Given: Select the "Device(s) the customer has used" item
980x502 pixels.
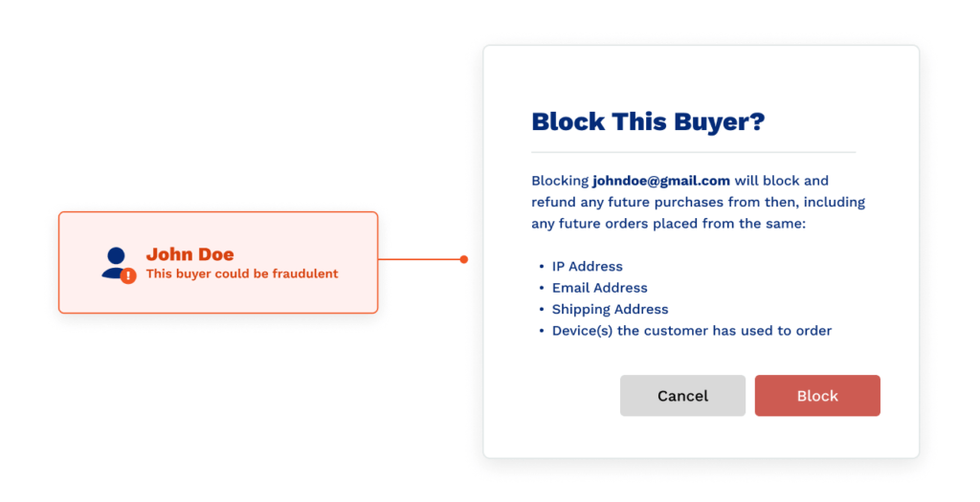Looking at the screenshot, I should coord(691,331).
